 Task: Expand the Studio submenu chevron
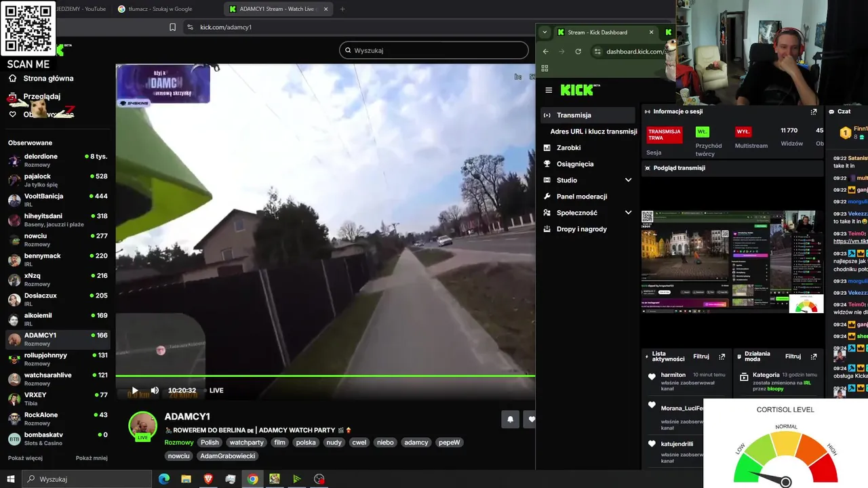click(628, 180)
